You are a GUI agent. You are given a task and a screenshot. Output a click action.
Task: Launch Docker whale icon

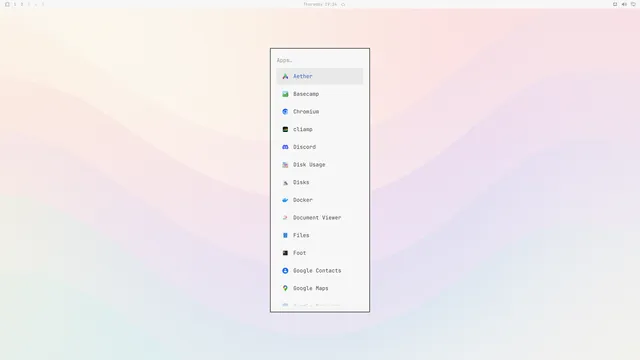pos(285,200)
